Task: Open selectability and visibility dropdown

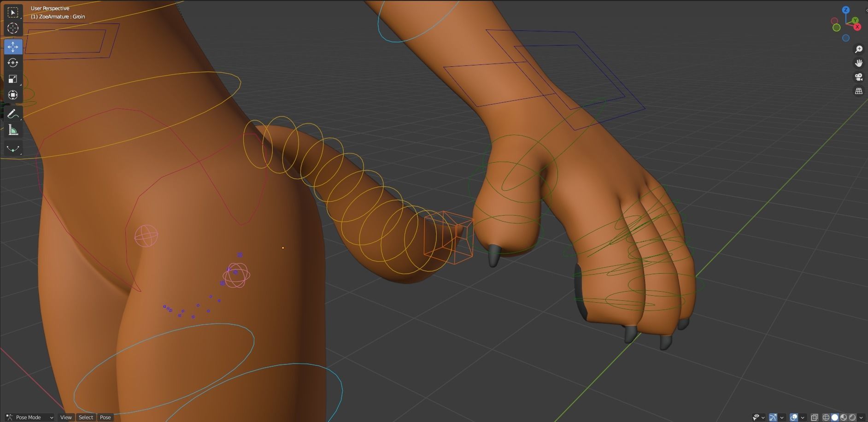Action: 758,417
